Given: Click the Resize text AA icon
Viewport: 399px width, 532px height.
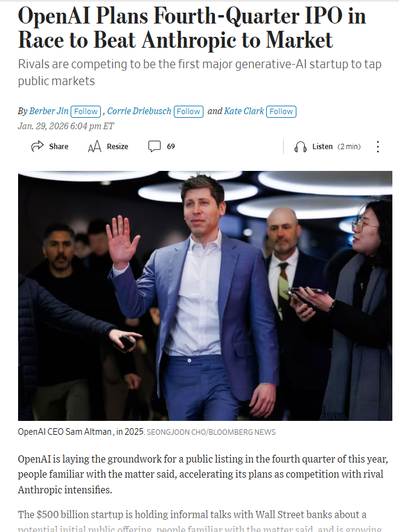Looking at the screenshot, I should [94, 147].
